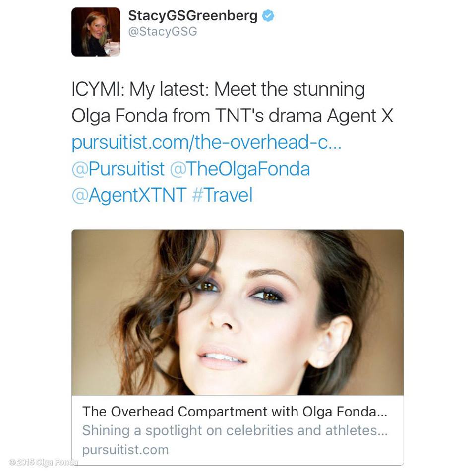Open the link card's portrait photo
Screen dimensions: 476x476
pyautogui.click(x=238, y=312)
